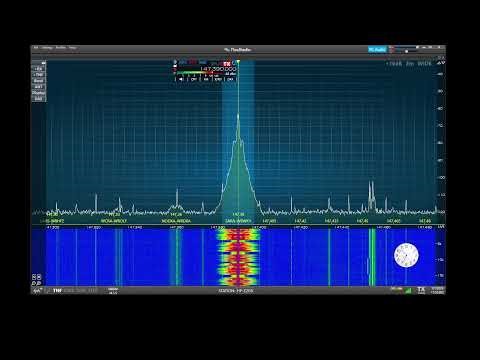The width and height of the screenshot is (480, 360).
Task: Click the upper-right zoom icon near waterfall corner
Action: (x=39, y=277)
